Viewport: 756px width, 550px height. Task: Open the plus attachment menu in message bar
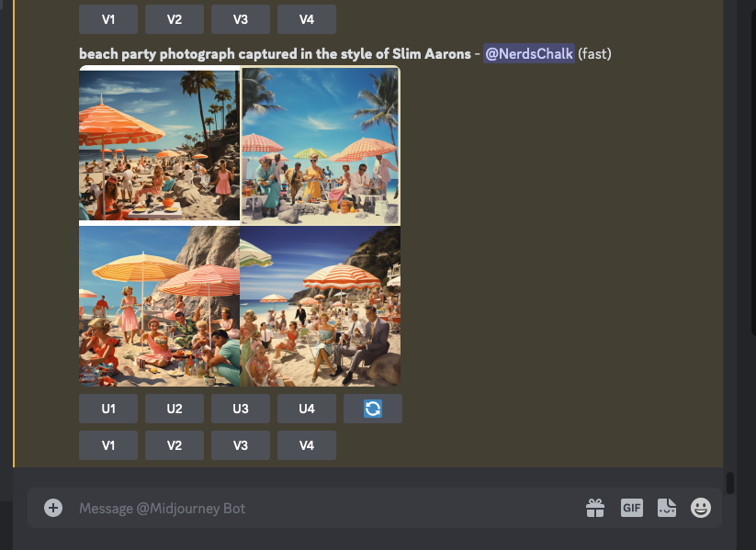53,508
